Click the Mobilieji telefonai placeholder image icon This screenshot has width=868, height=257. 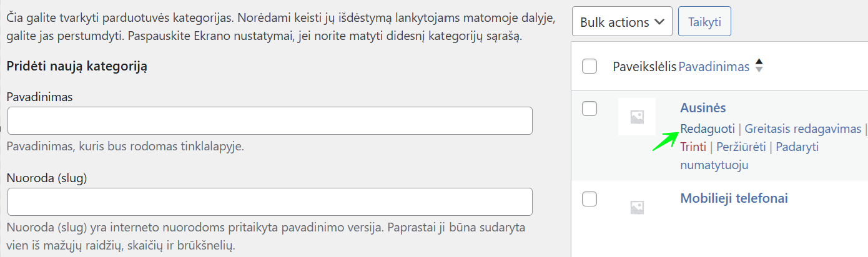637,207
